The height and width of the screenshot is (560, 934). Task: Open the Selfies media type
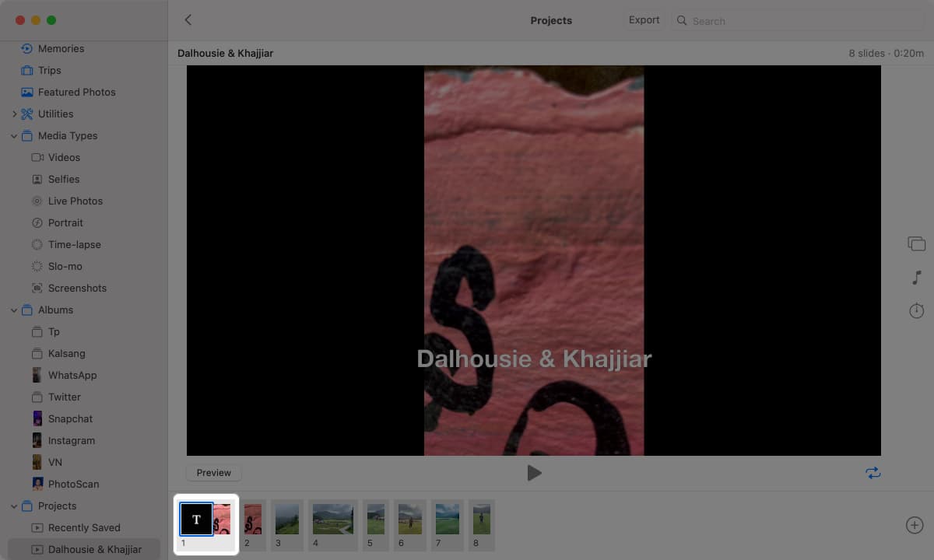[x=64, y=179]
